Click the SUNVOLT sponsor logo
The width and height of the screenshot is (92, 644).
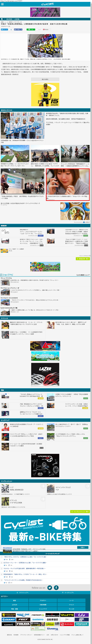[67, 624]
